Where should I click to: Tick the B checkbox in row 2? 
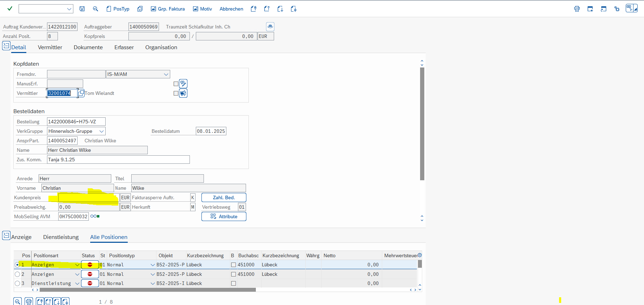pos(233,274)
